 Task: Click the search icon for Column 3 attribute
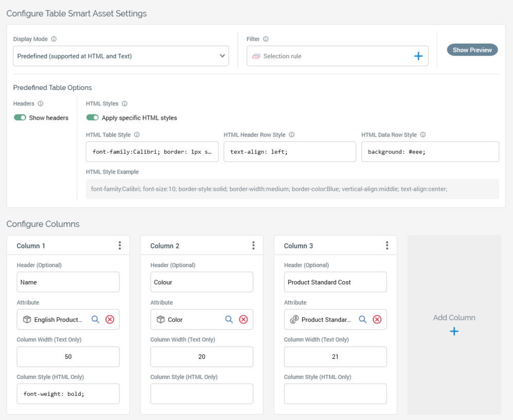tap(362, 319)
